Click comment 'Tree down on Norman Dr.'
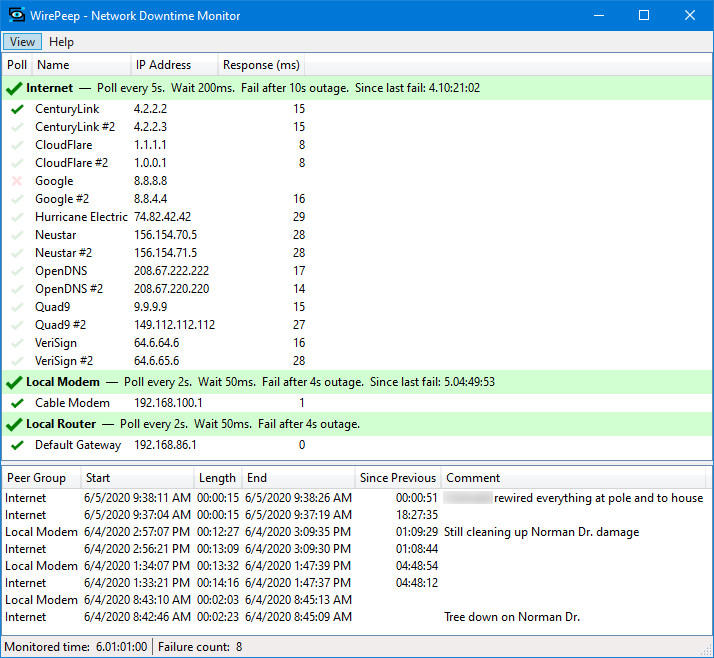Screen dimensions: 714x658 point(512,617)
